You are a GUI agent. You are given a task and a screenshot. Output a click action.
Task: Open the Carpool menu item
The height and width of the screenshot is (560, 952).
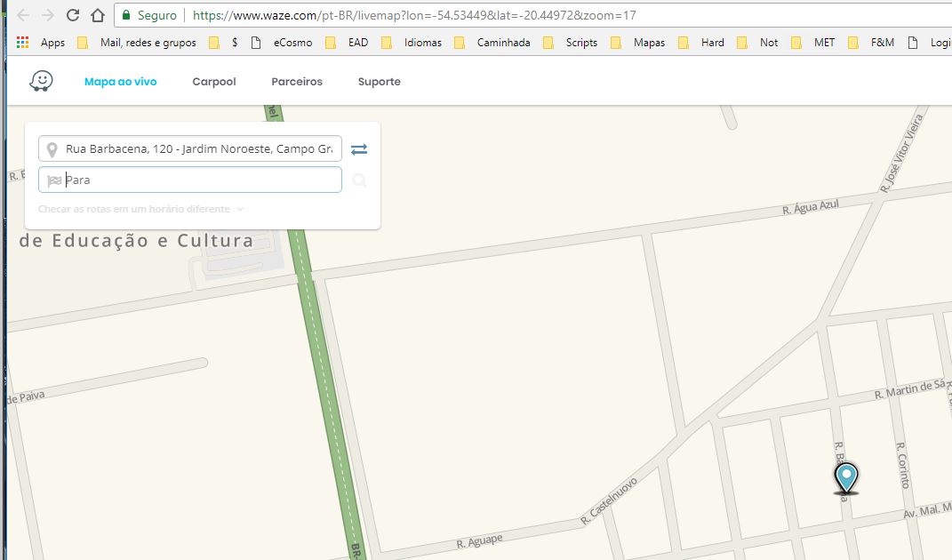[x=213, y=82]
